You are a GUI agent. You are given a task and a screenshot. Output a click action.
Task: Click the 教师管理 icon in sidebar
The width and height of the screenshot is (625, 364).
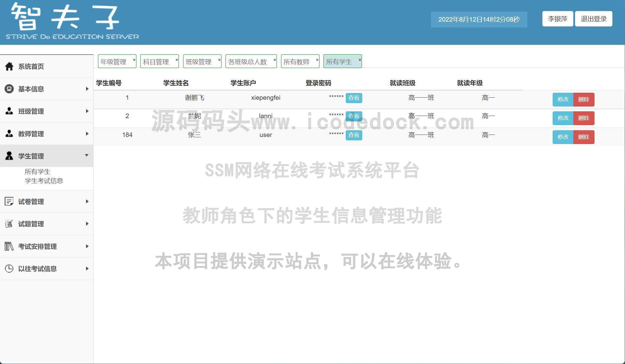click(9, 134)
